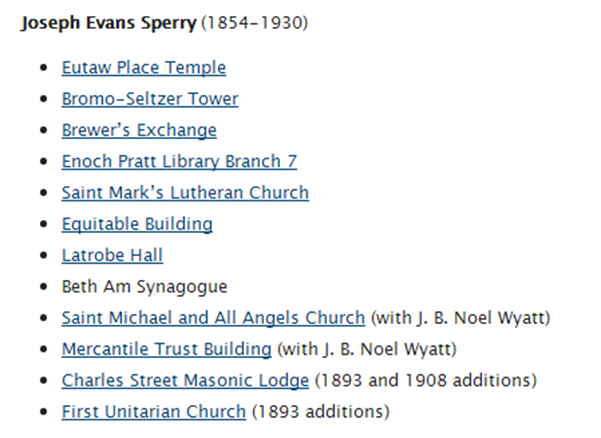
Task: Follow the Mercantile Trust Building link
Action: [x=167, y=349]
